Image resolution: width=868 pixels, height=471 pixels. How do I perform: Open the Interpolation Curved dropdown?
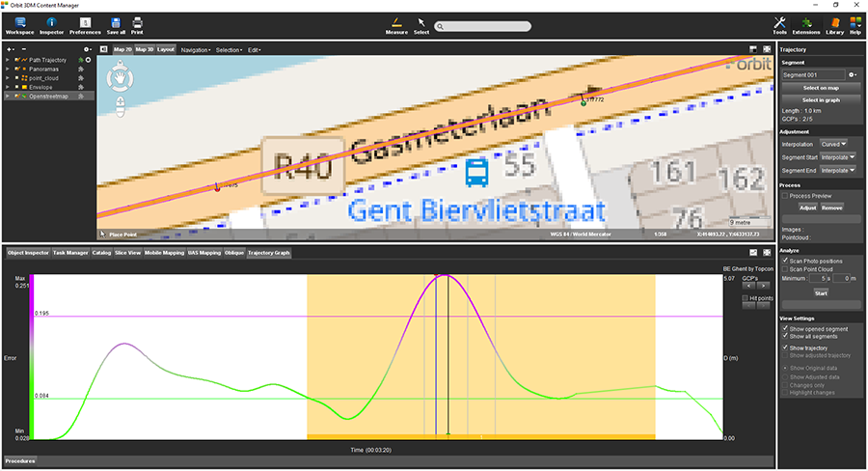[x=833, y=144]
